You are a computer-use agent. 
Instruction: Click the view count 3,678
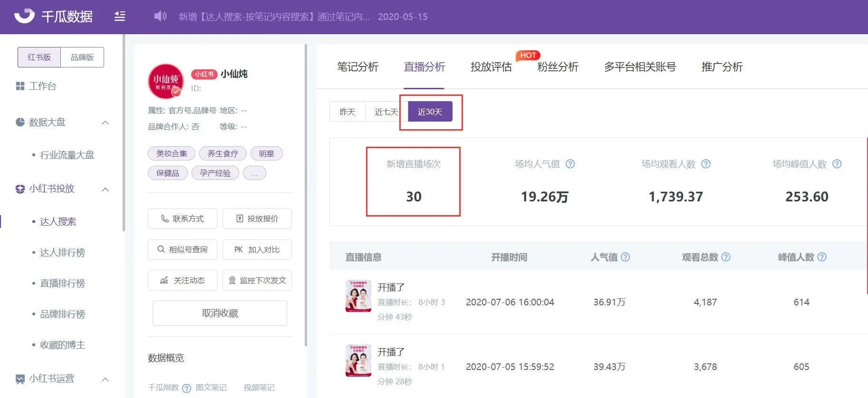[x=705, y=367]
